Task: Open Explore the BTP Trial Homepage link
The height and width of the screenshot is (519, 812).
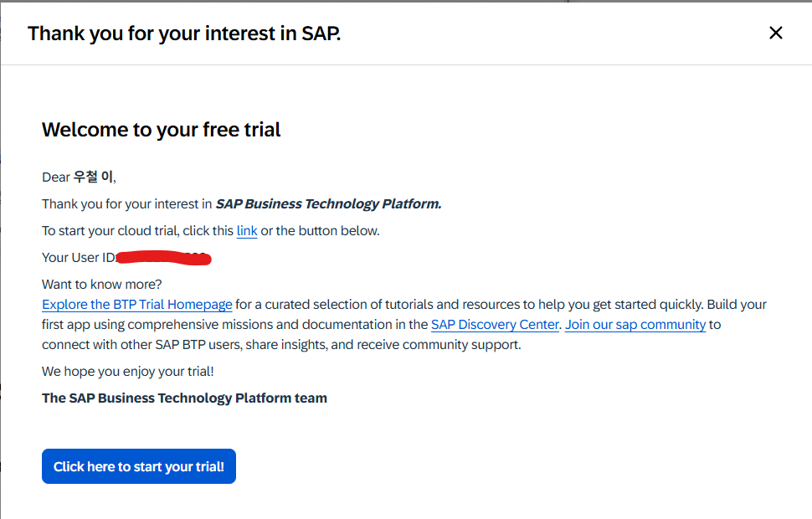Action: [136, 305]
